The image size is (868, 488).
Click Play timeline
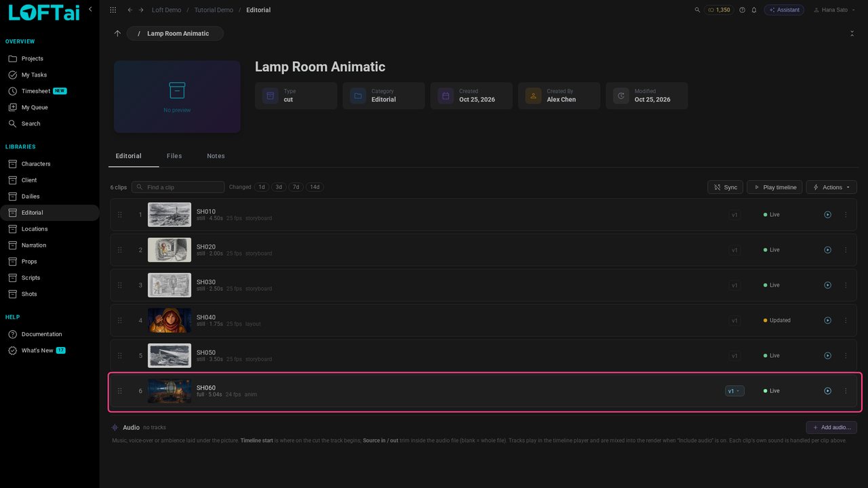(774, 187)
